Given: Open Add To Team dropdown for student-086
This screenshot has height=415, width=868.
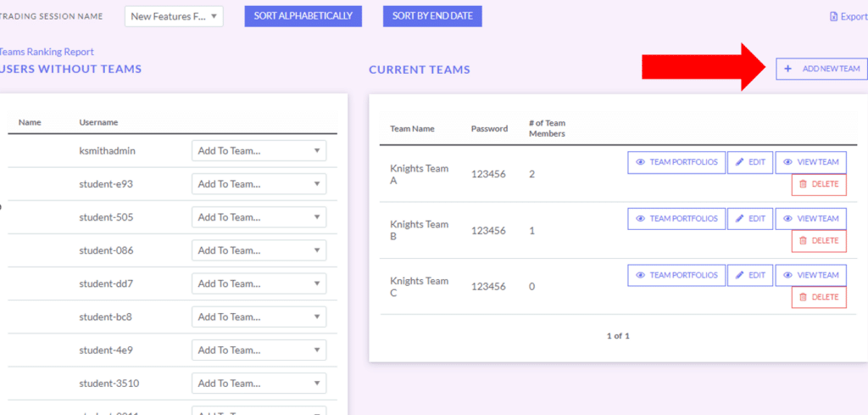Looking at the screenshot, I should pyautogui.click(x=259, y=250).
